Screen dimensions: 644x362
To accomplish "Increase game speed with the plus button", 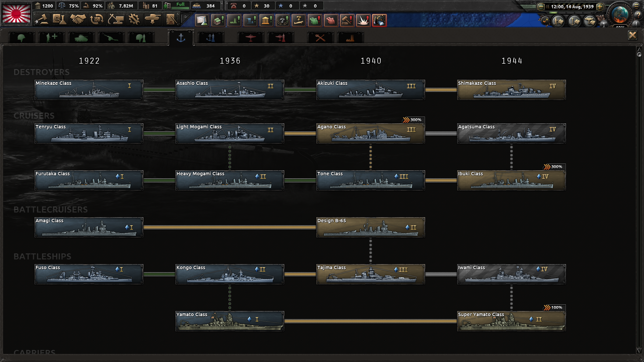I will click(x=600, y=6).
